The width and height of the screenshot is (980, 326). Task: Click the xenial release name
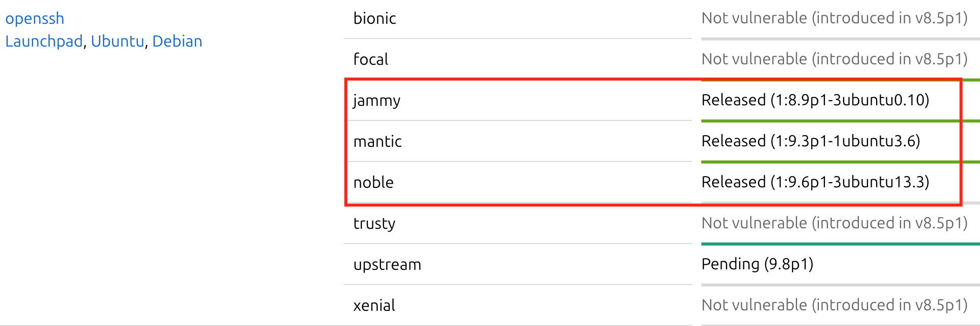click(374, 306)
